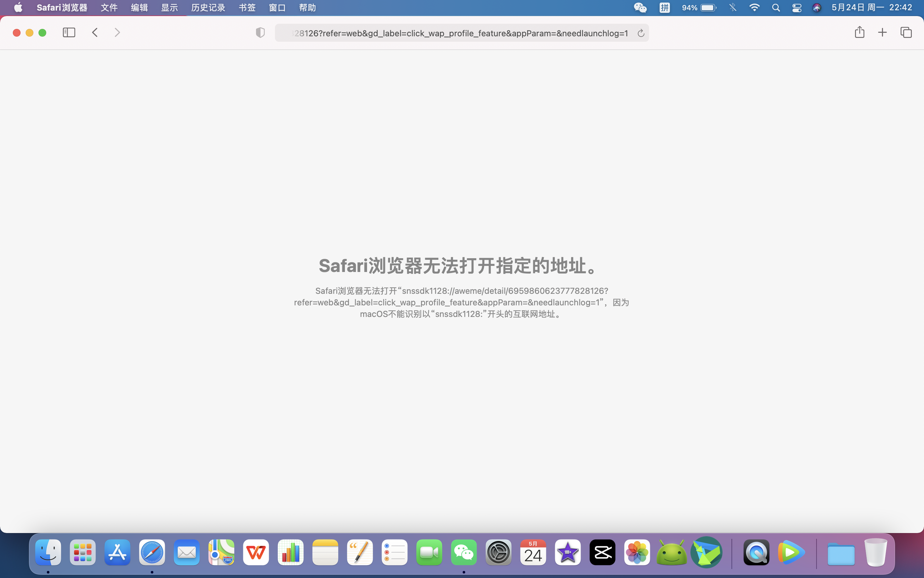Activate Siri from the menu bar
This screenshot has width=924, height=578.
click(817, 8)
